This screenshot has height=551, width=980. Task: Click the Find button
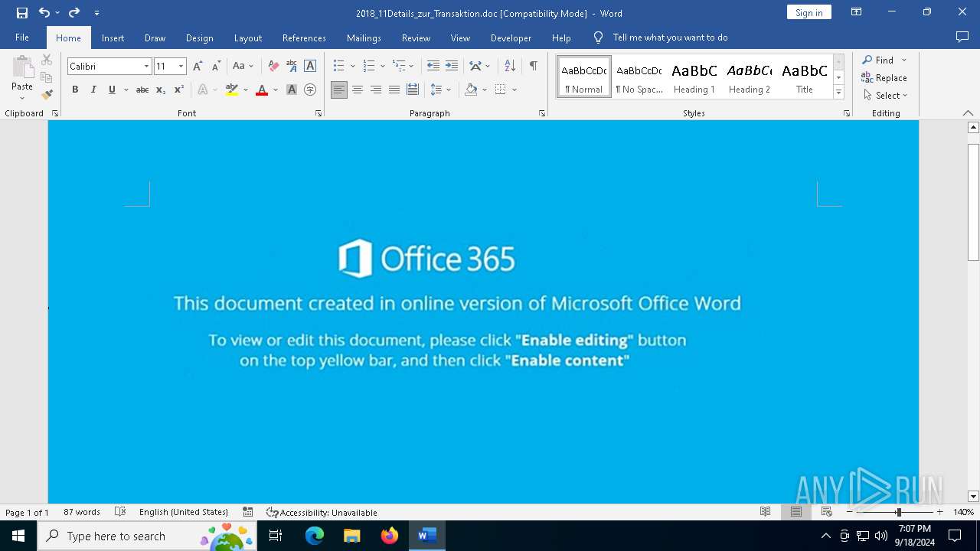tap(878, 60)
